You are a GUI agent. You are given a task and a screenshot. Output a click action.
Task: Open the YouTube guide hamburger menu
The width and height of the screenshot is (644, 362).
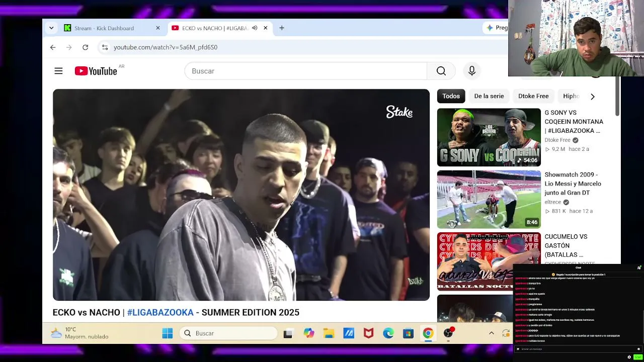[x=58, y=71]
